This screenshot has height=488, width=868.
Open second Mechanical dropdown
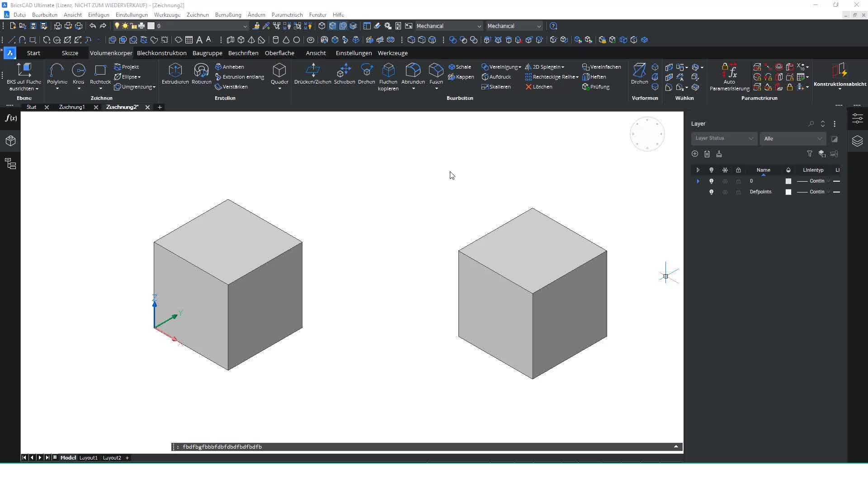pyautogui.click(x=514, y=26)
